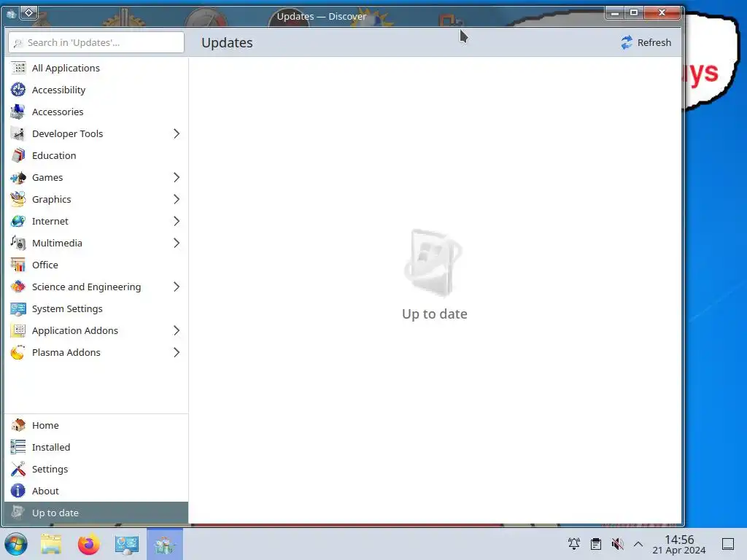Click the About info icon
Image resolution: width=747 pixels, height=560 pixels.
18,491
